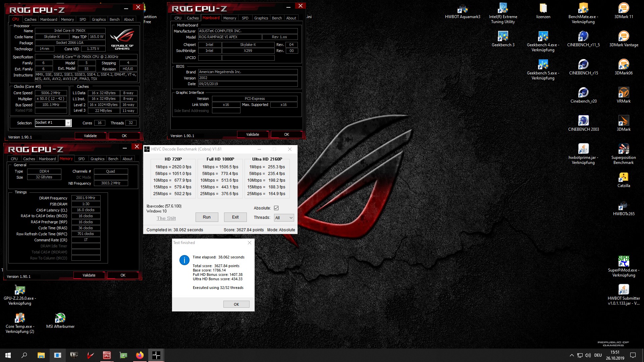Switch to CPU tab in Memory window

coord(14,159)
